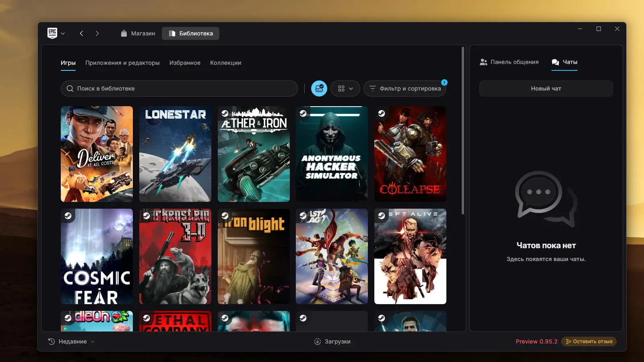This screenshot has width=644, height=362.
Task: Click the library vertical scrollbar
Action: tap(463, 131)
